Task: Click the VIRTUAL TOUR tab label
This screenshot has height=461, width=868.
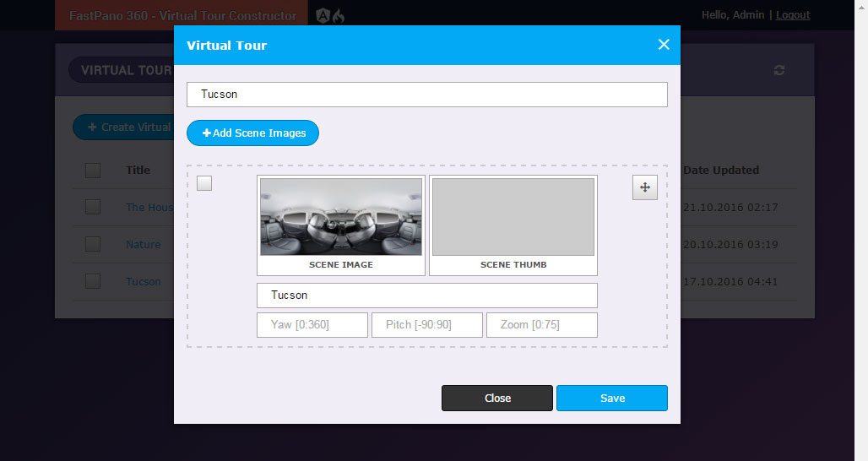Action: tap(127, 70)
